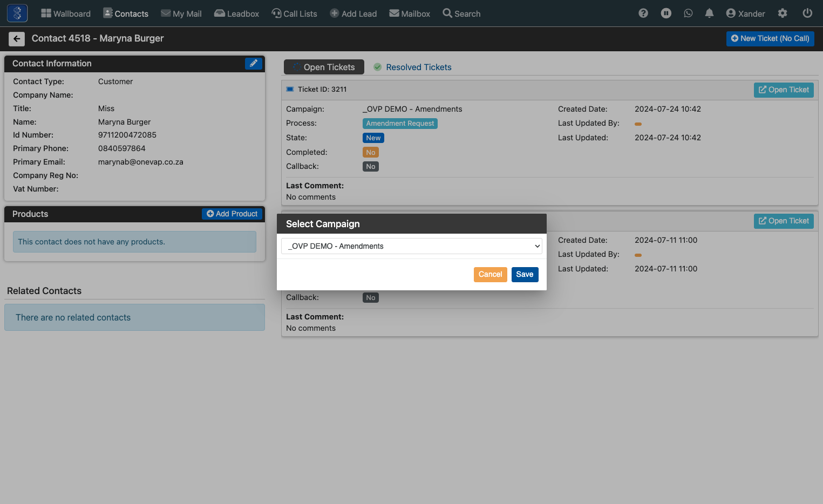Click the help question mark icon

tap(643, 13)
